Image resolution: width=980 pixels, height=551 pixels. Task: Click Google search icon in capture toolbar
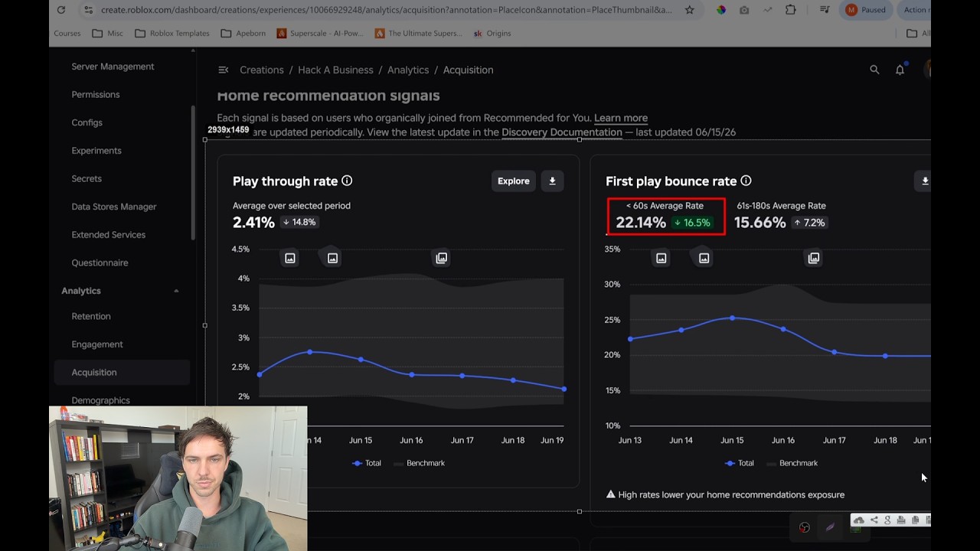(x=887, y=520)
